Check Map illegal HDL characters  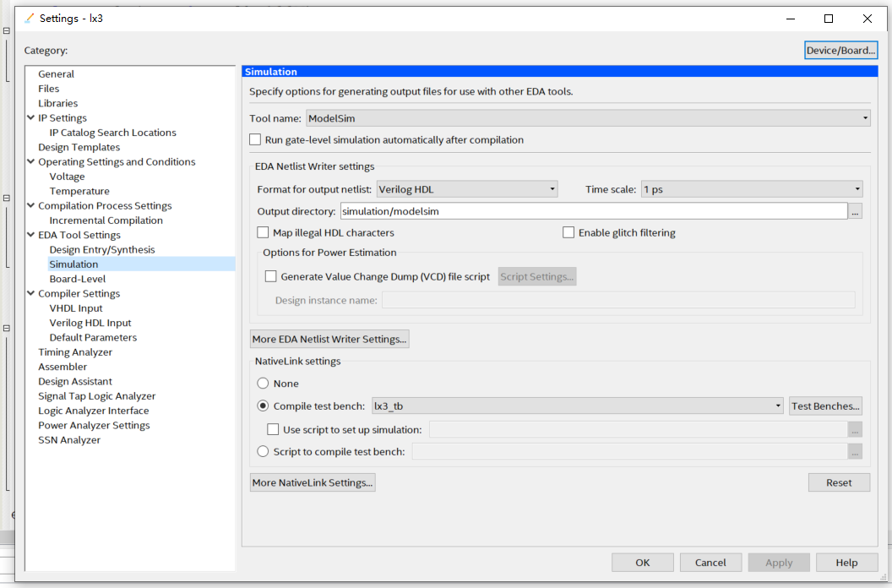coord(263,231)
